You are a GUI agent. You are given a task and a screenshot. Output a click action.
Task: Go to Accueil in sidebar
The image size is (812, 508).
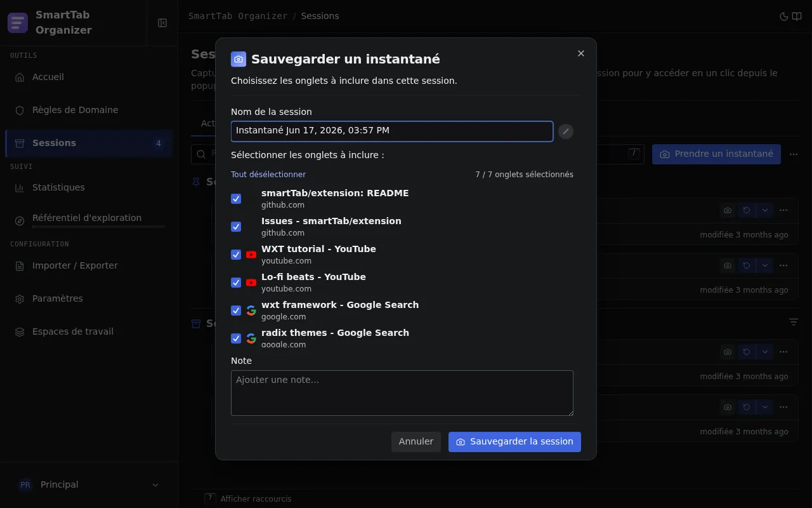[89, 77]
